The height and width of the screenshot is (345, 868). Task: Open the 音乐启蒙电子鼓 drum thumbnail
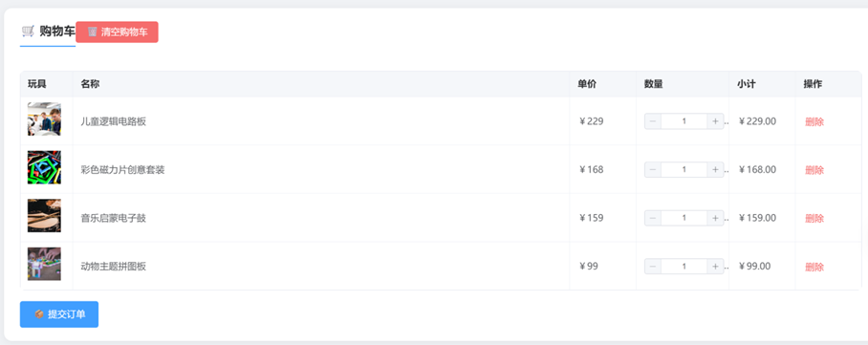point(44,215)
